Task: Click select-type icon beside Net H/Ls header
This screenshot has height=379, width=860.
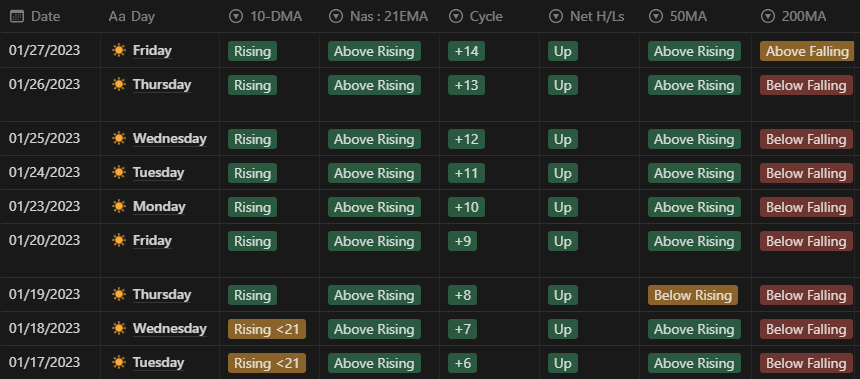Action: coord(556,17)
